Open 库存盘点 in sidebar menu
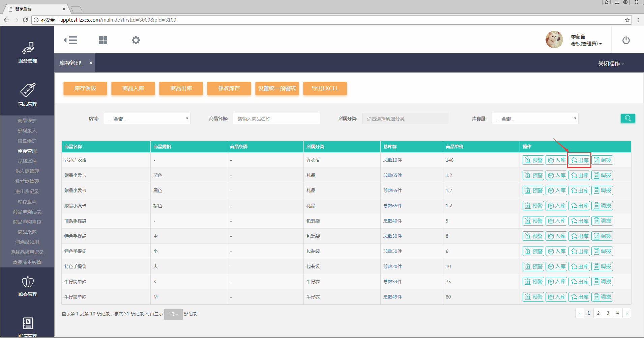The height and width of the screenshot is (338, 644). coord(27,202)
